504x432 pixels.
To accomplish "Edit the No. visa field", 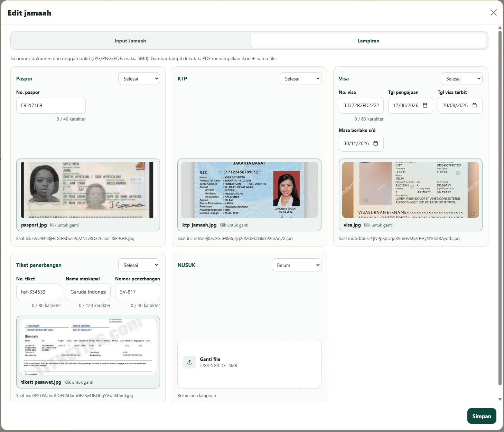I will click(x=361, y=105).
